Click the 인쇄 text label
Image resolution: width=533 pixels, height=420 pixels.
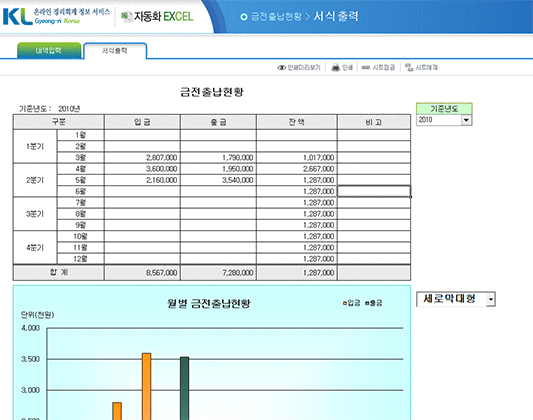pyautogui.click(x=347, y=68)
